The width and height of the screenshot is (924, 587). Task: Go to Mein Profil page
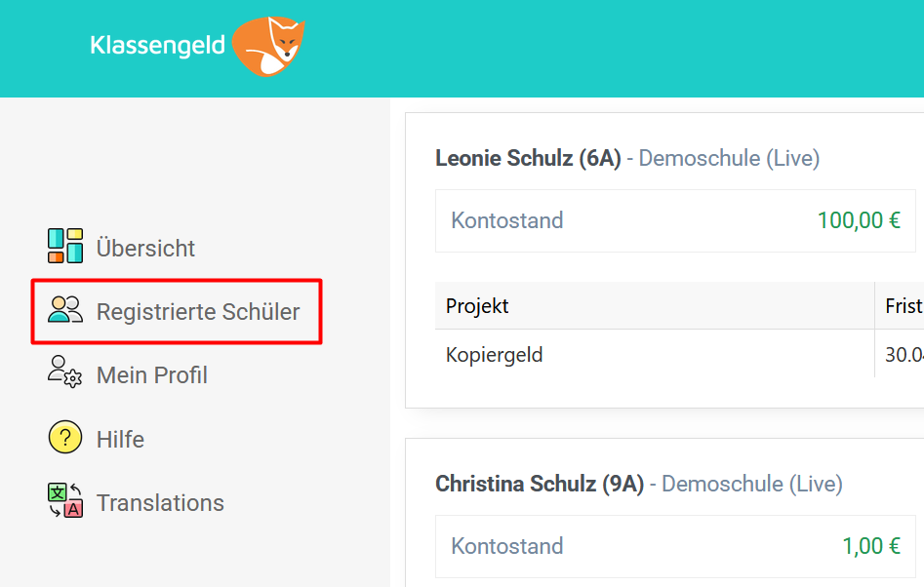point(151,375)
